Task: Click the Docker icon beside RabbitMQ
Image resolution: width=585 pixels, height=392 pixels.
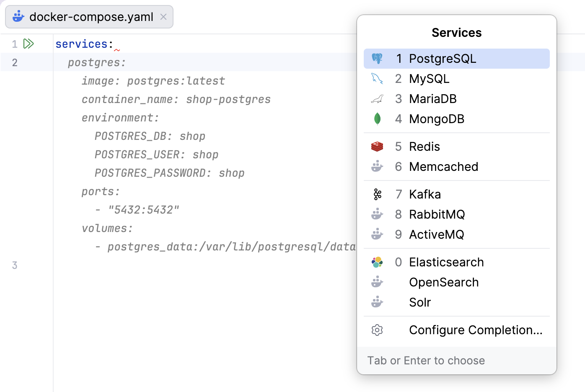Action: click(377, 214)
